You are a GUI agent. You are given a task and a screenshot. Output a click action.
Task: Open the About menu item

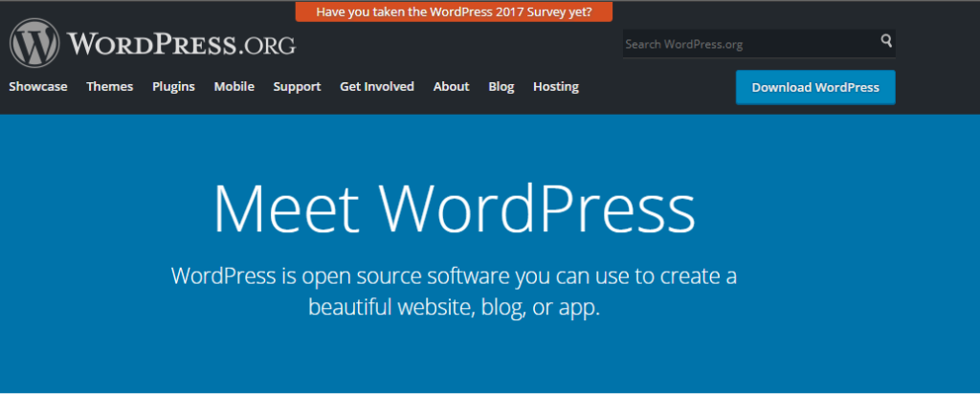452,87
